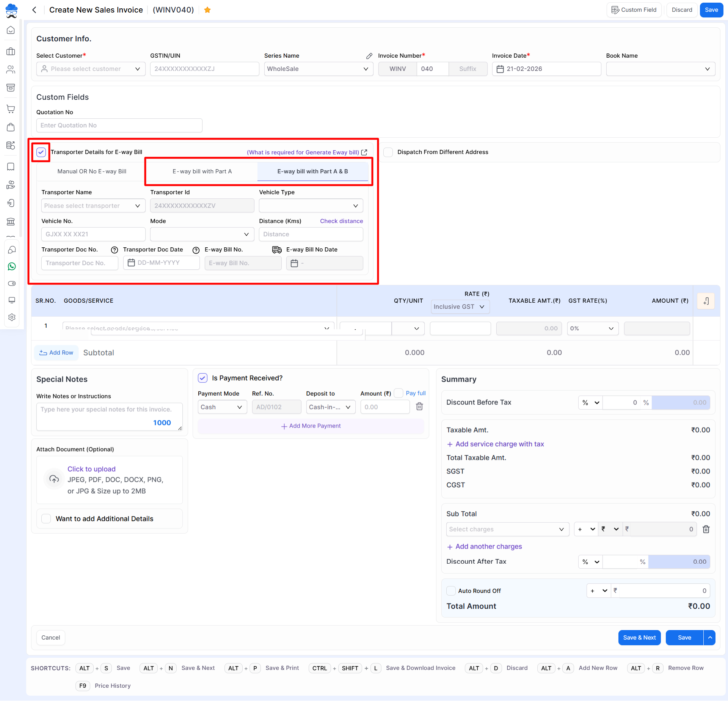Uncheck Transporter Details for E-way Bill checkbox
Viewport: 728px width, 701px height.
coord(41,152)
